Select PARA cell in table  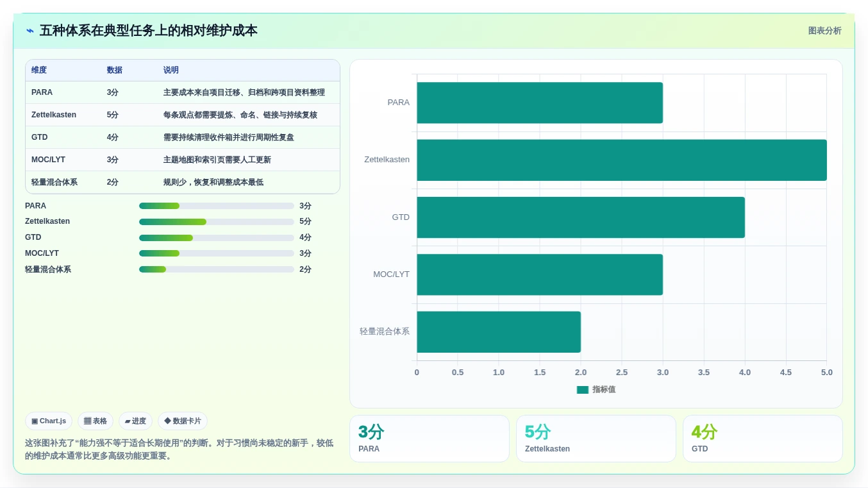click(x=42, y=92)
